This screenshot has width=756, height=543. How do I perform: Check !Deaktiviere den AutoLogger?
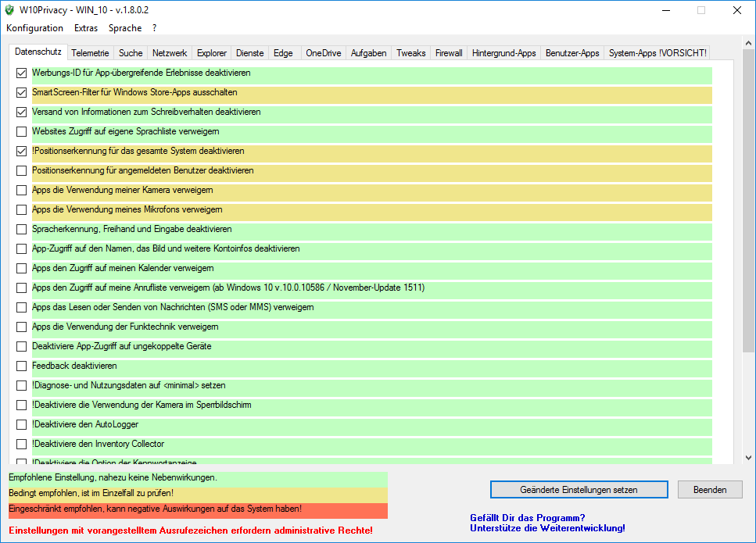coord(21,424)
